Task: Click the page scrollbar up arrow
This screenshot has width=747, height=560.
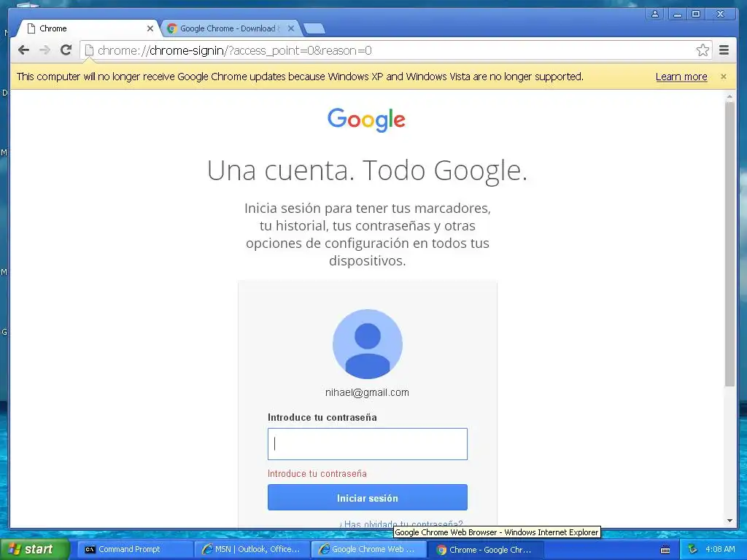Action: pos(729,97)
